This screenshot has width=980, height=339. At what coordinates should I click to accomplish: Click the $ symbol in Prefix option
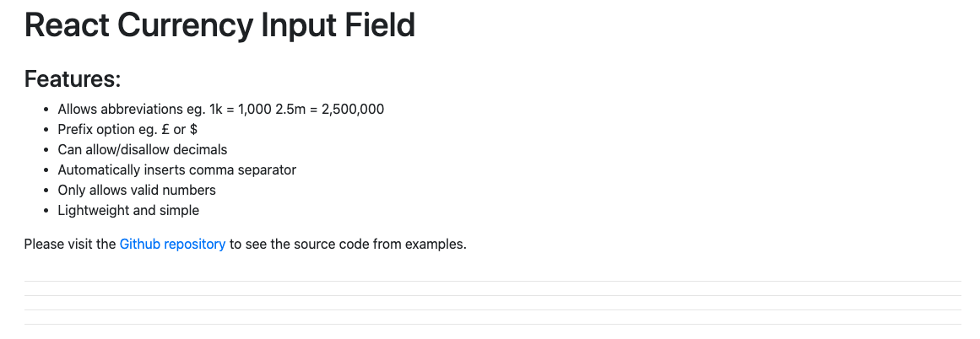(194, 129)
